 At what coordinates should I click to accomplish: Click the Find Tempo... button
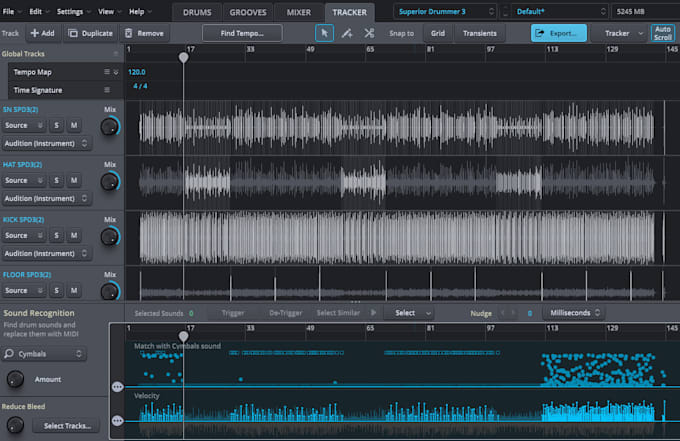pos(242,33)
